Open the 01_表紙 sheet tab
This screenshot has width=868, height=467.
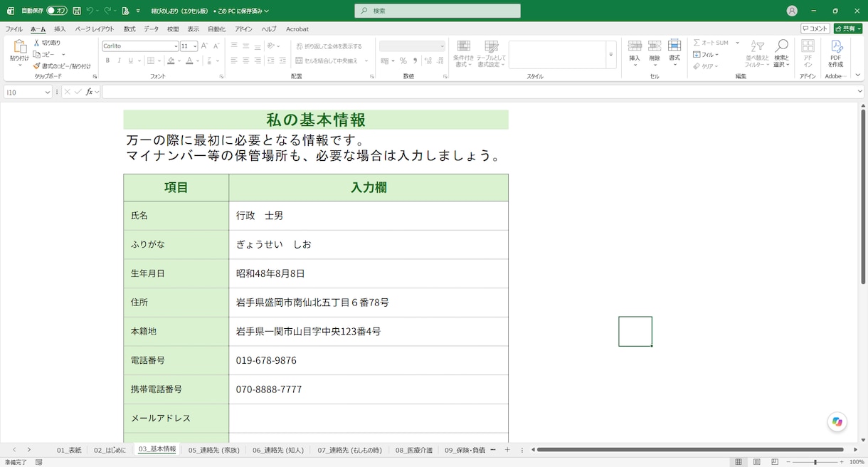point(69,450)
